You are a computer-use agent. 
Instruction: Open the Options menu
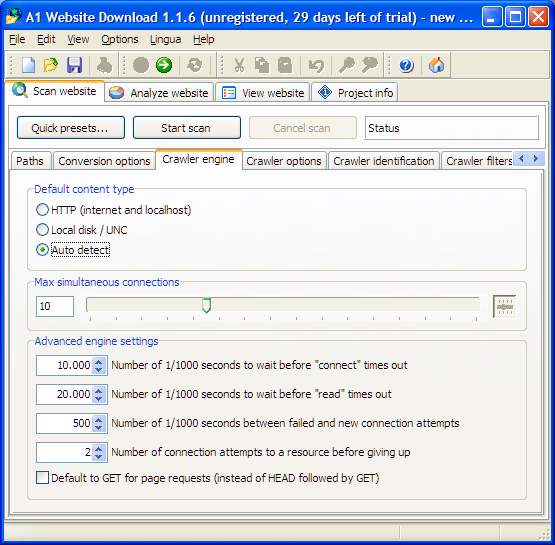120,39
